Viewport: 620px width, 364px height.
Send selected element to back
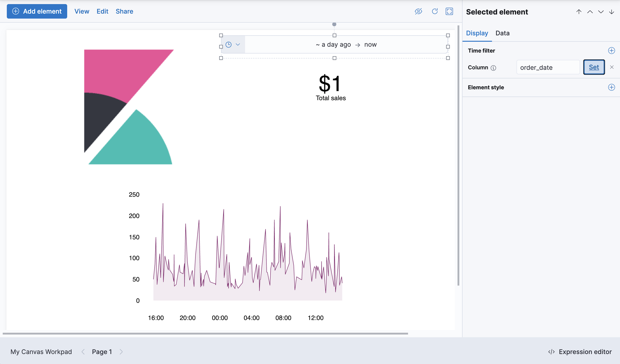click(x=612, y=12)
